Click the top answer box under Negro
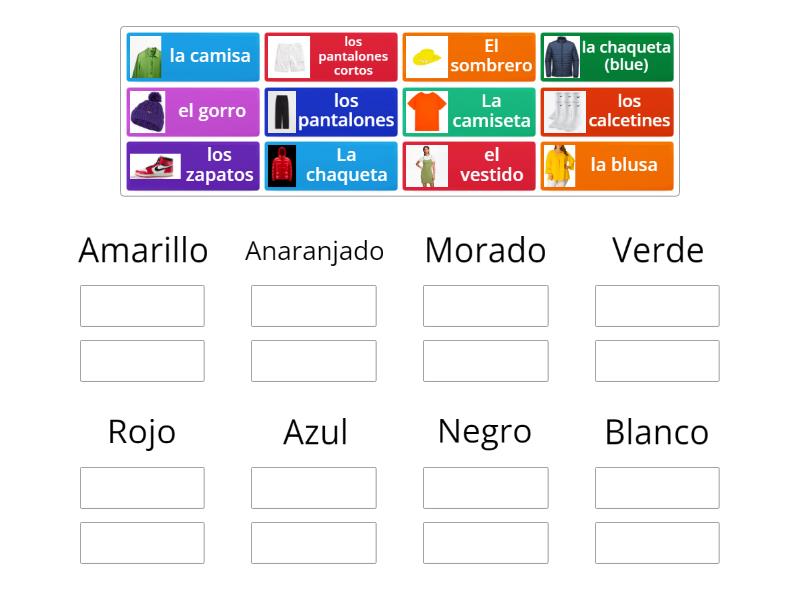800x600 pixels. (486, 487)
